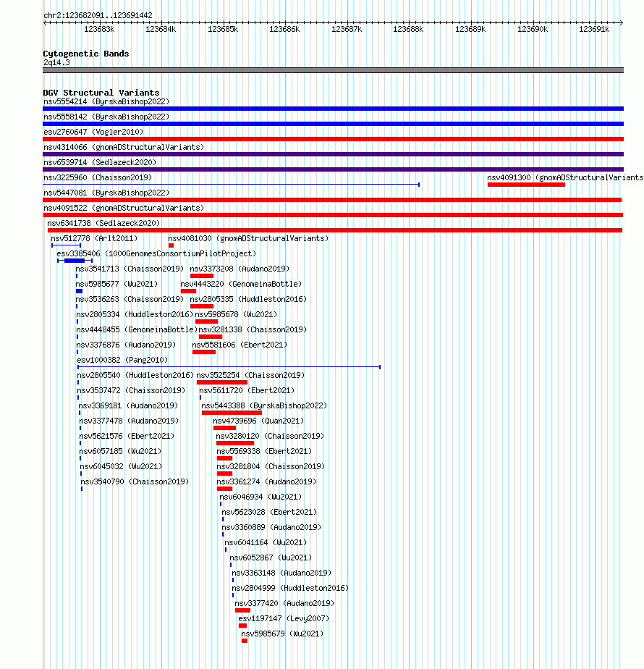Screen dimensions: 644x669
Task: Click esv1000382 (Pang2010) label
Action: click(x=122, y=360)
